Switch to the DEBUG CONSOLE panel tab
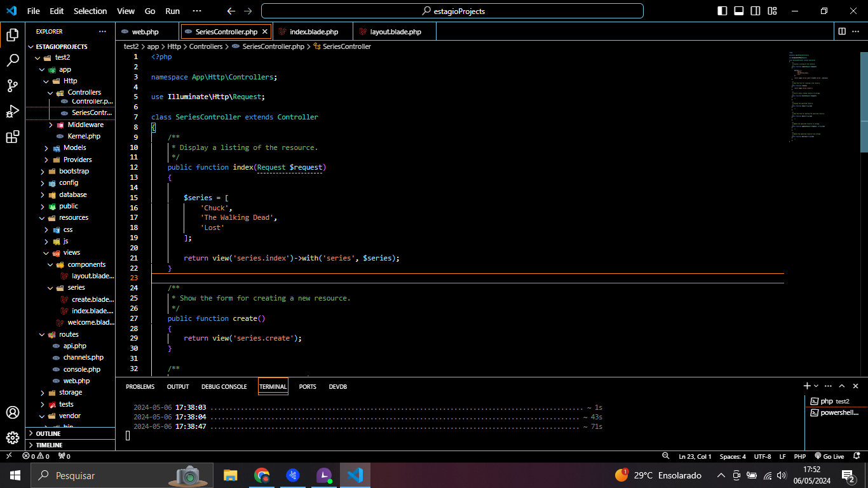 (x=224, y=386)
